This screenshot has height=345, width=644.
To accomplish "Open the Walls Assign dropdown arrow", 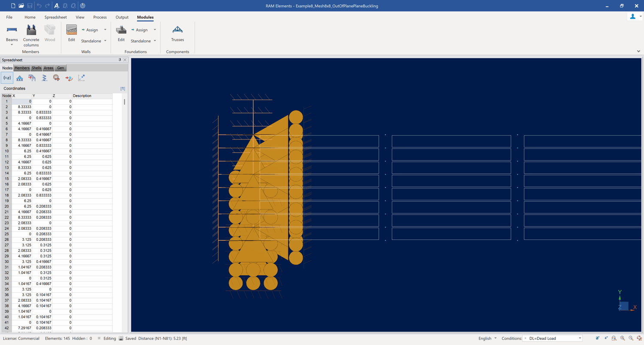I will pos(105,30).
